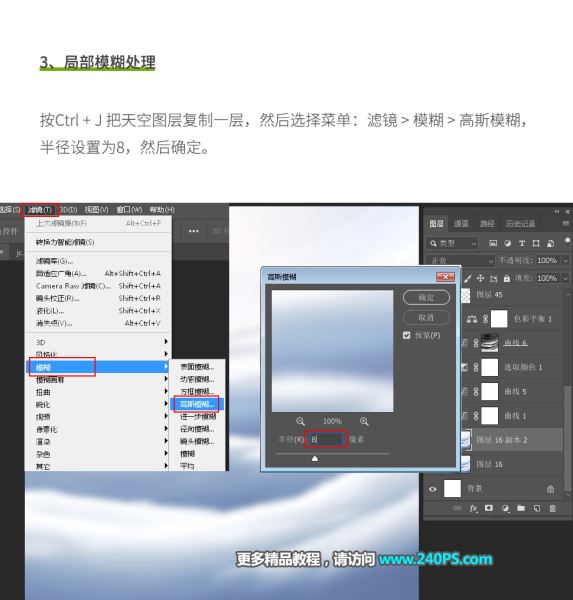
Task: Choose 转换为智能滤镜(S)
Action: [x=98, y=242]
